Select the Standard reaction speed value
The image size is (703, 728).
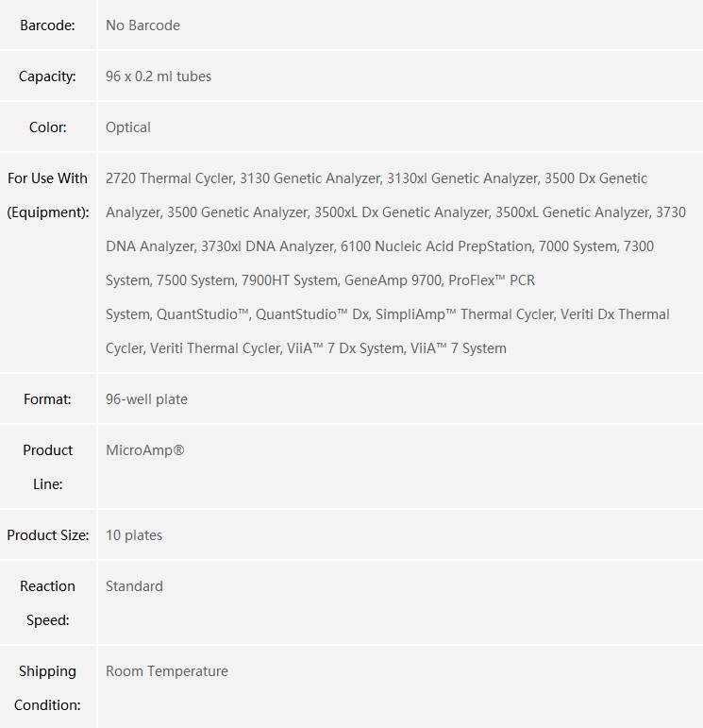[135, 586]
